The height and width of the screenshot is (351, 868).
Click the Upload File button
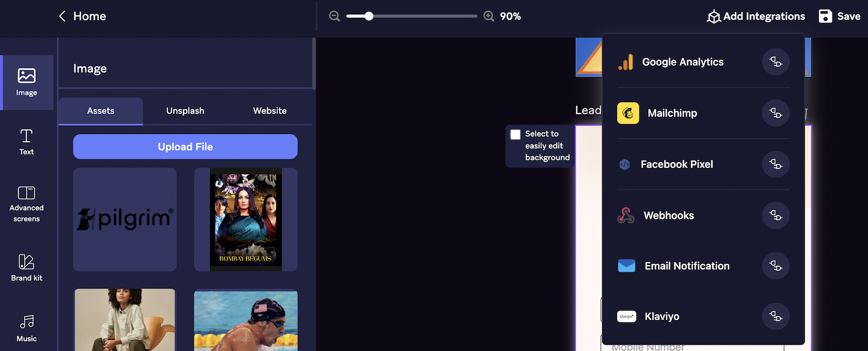coord(185,147)
